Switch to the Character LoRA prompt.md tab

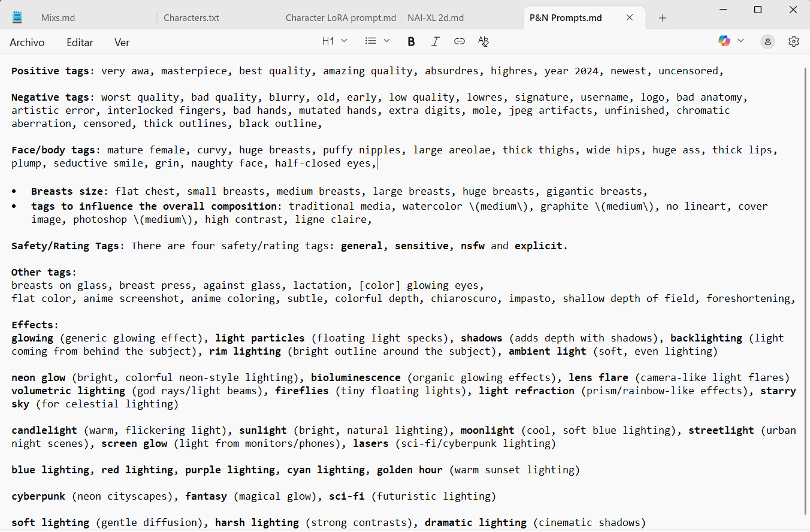click(340, 18)
